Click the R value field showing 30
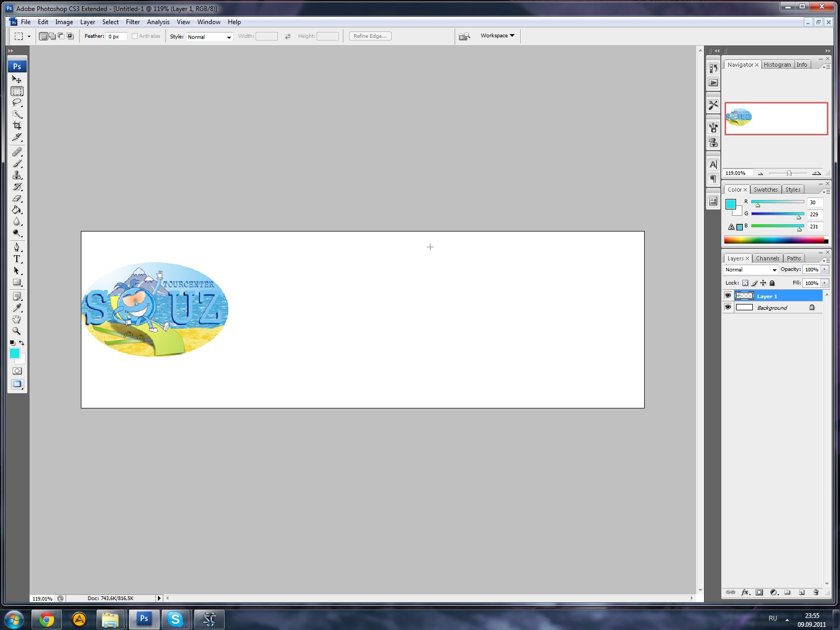Screen dimensions: 840x630 point(815,202)
